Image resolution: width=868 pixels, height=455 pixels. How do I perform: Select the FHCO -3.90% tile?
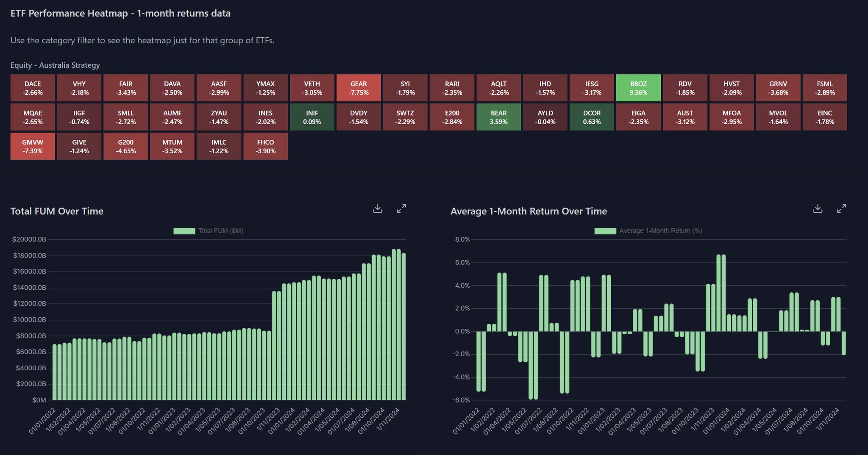[x=265, y=146]
